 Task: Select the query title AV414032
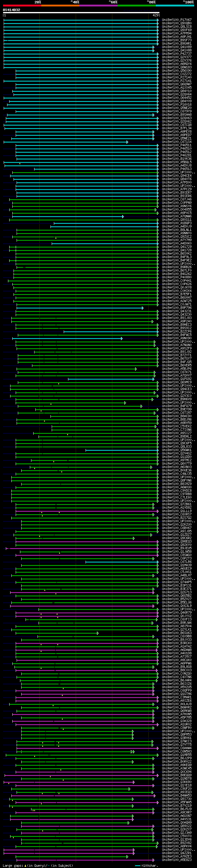(x=11, y=10)
